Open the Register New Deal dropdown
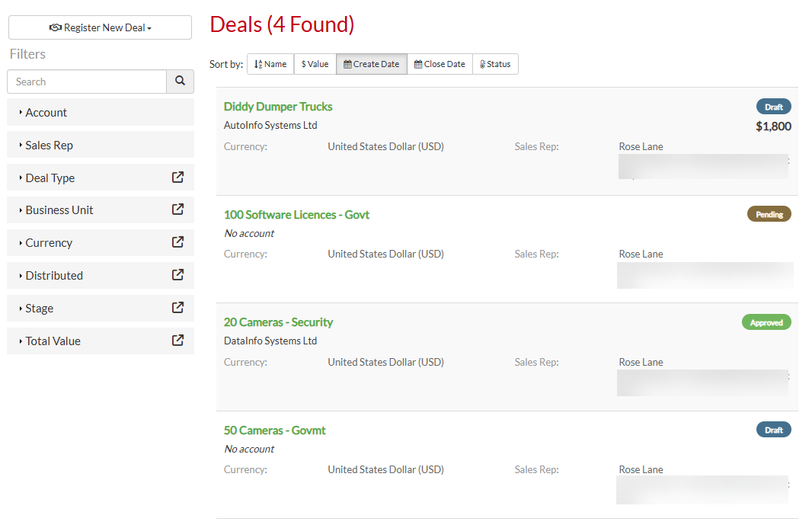 (100, 27)
